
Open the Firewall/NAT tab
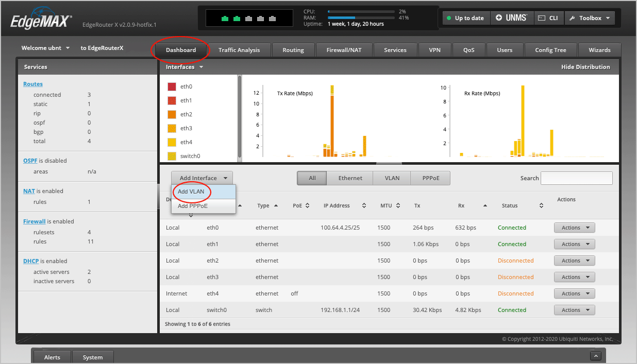(345, 50)
